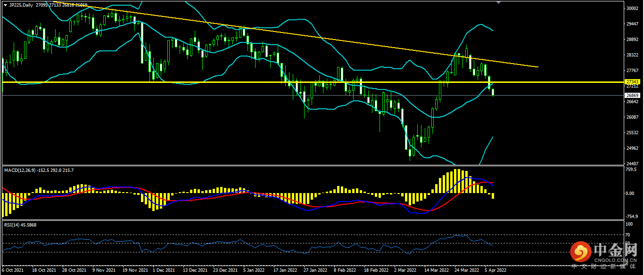Click the 24407 price scale label
Viewport: 644px width, 275px height.
click(632, 163)
